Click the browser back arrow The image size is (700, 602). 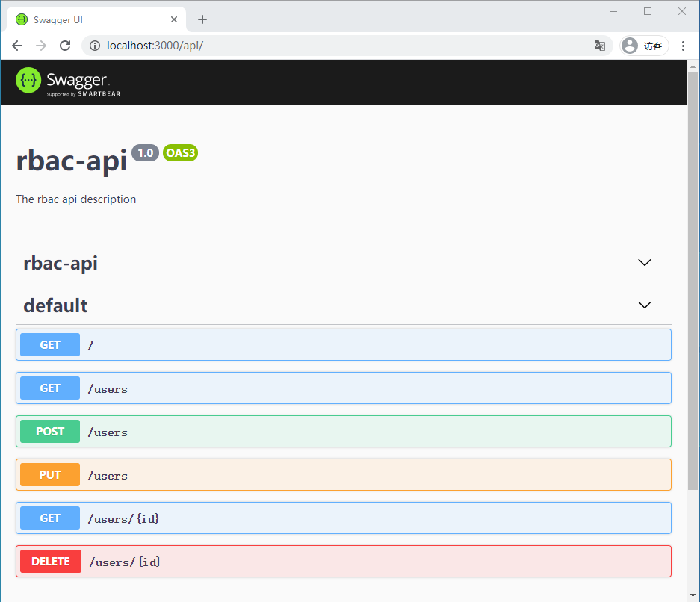pos(17,46)
